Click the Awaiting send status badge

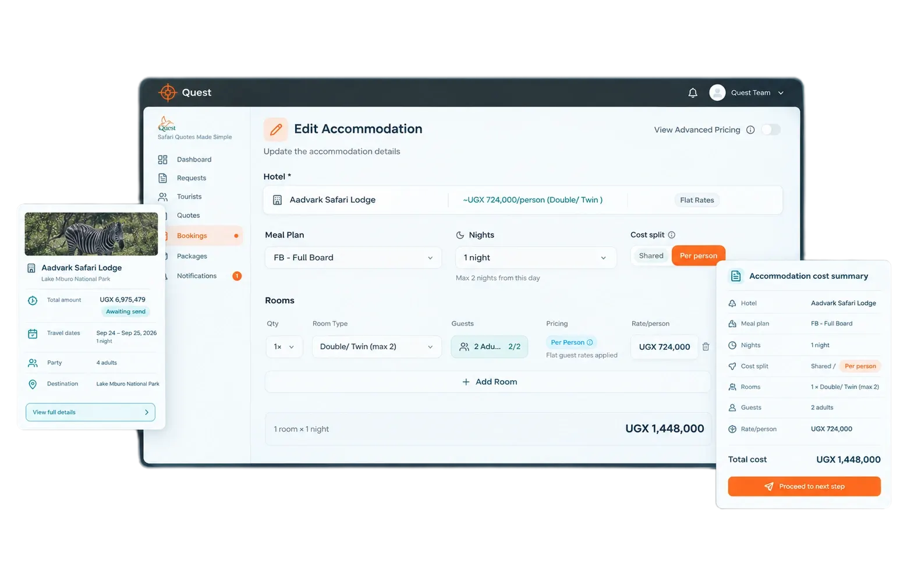tap(126, 312)
